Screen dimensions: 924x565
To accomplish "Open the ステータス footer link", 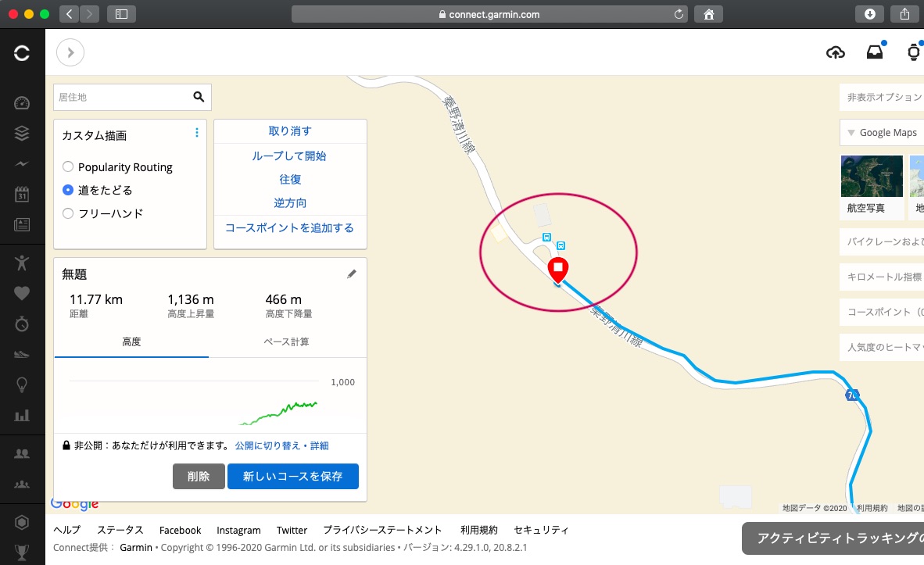I will click(x=120, y=531).
